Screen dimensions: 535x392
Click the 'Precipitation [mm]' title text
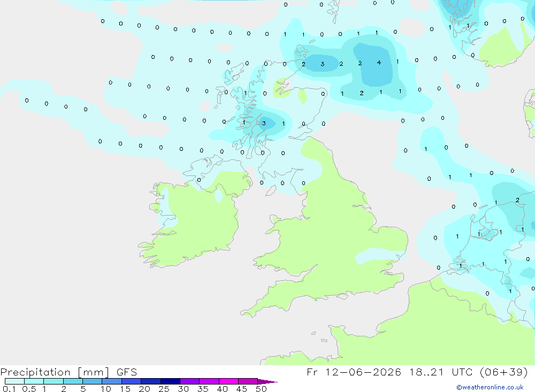(55, 372)
